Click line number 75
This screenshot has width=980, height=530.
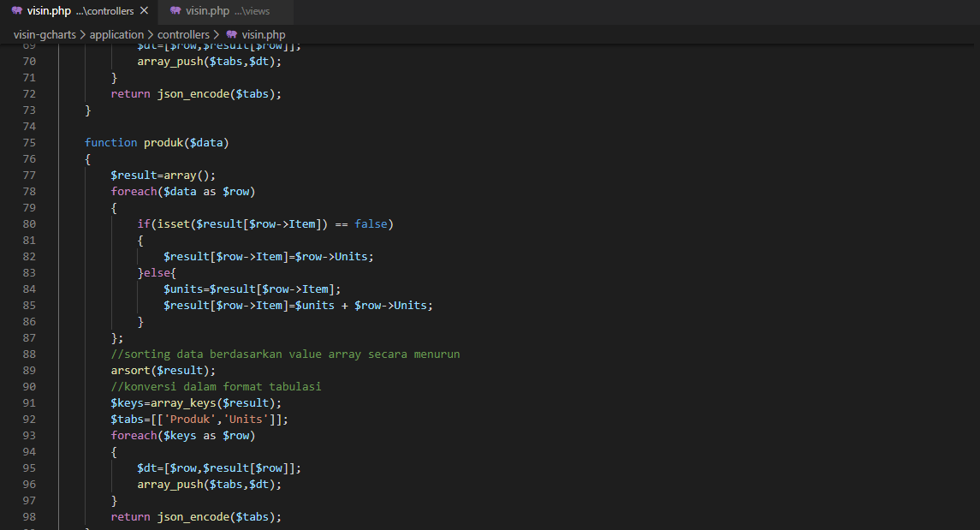29,142
